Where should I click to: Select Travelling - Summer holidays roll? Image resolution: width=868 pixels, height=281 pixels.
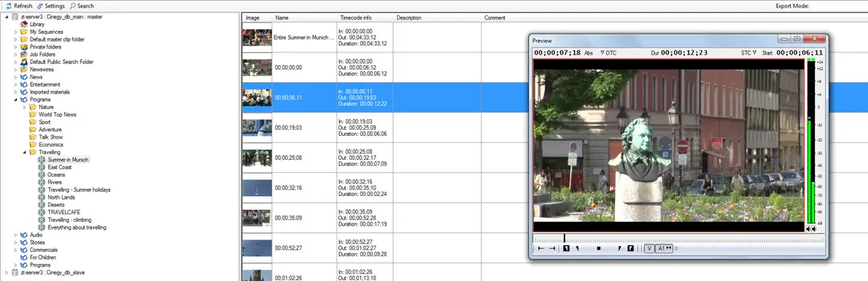(79, 190)
